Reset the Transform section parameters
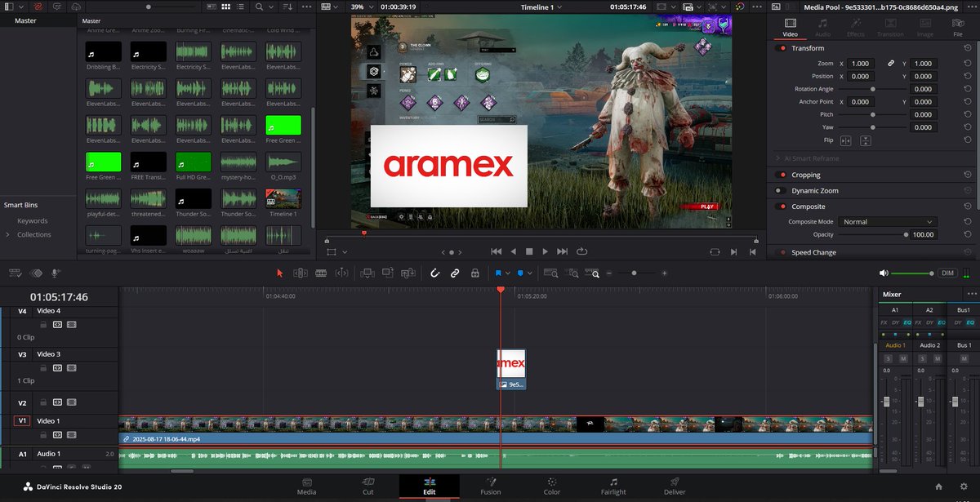 [x=968, y=48]
